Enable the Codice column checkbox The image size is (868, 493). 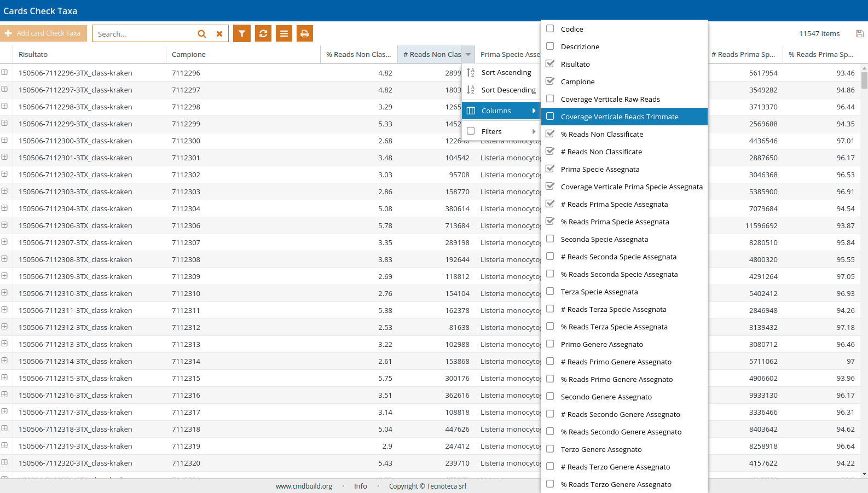pos(551,29)
